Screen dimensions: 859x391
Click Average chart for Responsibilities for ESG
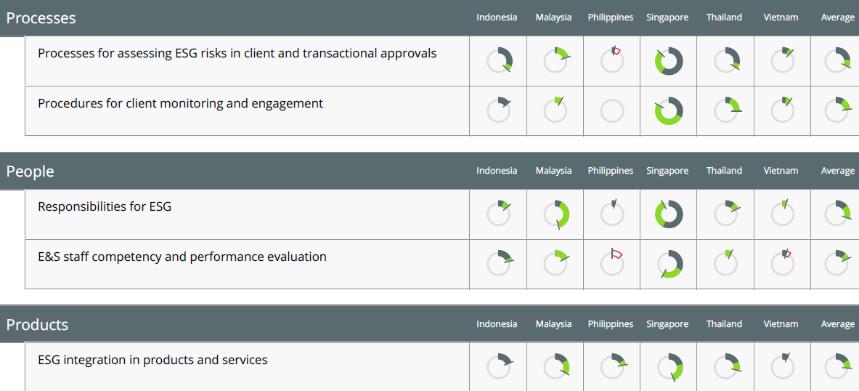pyautogui.click(x=838, y=214)
